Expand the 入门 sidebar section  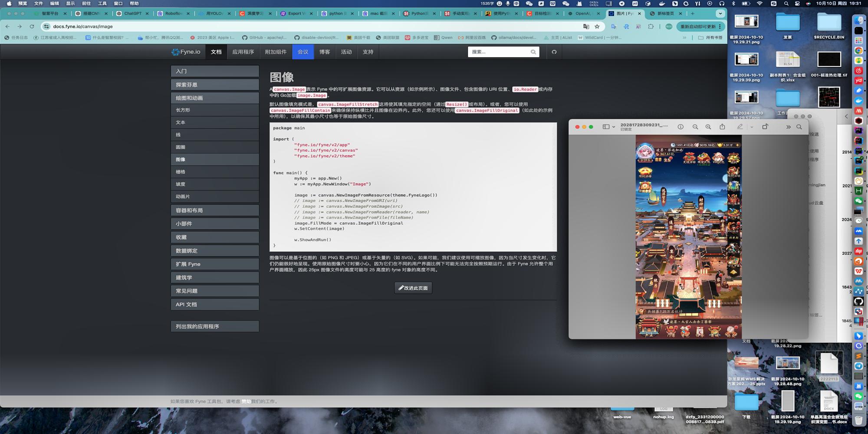[215, 71]
